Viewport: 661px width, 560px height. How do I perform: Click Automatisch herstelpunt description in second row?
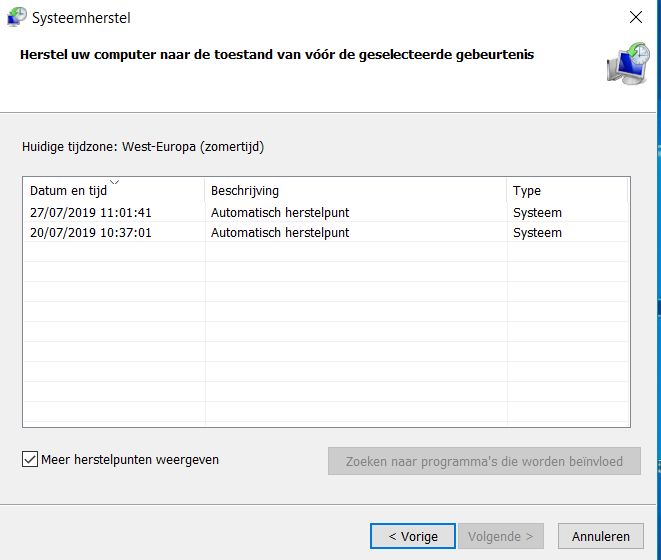point(280,233)
